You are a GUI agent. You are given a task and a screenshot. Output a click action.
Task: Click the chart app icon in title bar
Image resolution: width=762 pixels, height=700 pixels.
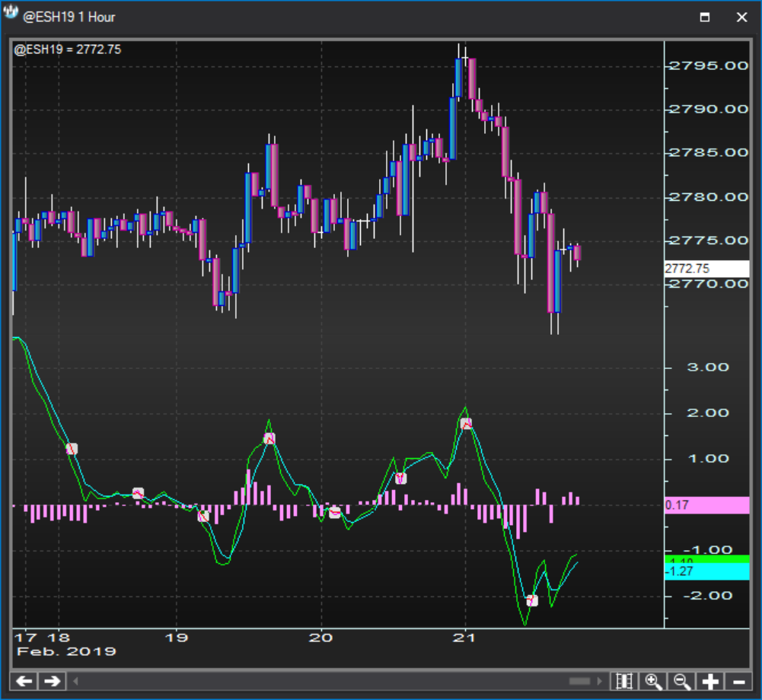pyautogui.click(x=10, y=12)
